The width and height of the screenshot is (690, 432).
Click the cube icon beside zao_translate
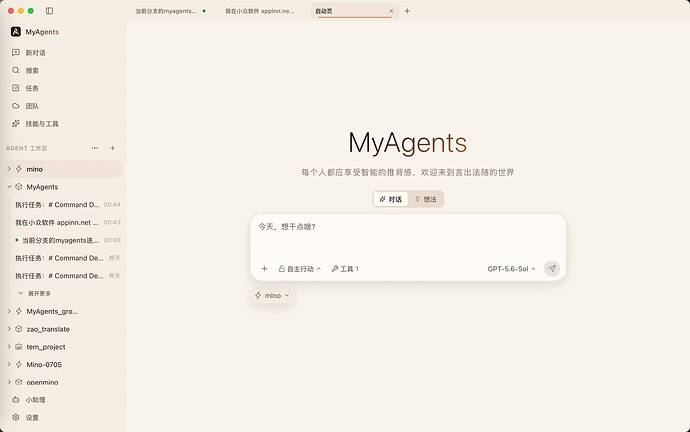(x=19, y=329)
